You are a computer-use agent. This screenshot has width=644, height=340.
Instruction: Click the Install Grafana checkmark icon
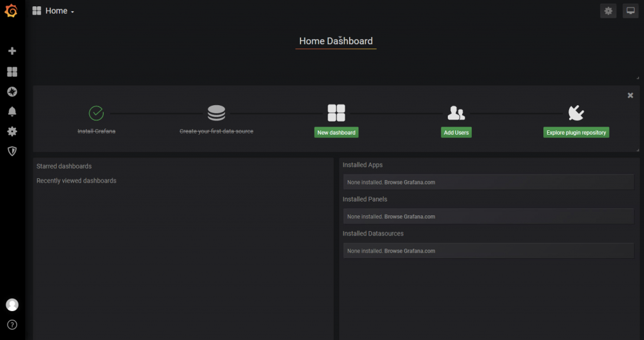(96, 113)
